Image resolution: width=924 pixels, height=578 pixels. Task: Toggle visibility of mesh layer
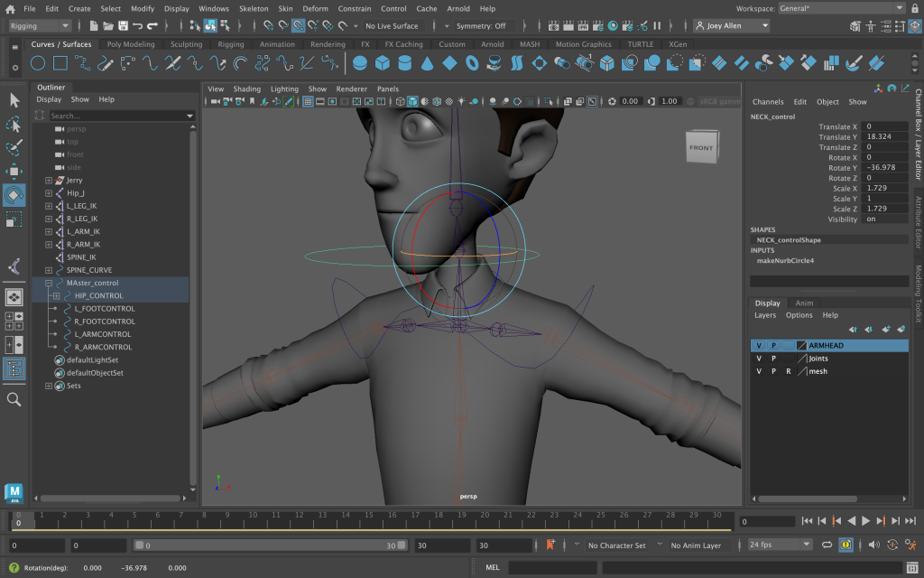[x=759, y=371]
